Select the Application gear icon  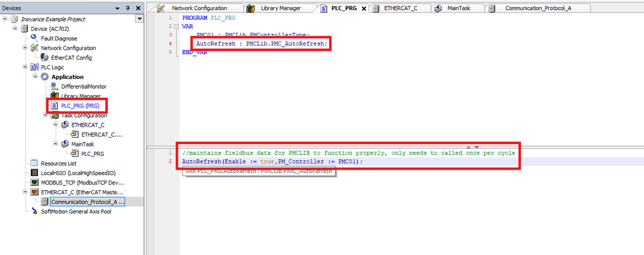point(44,77)
